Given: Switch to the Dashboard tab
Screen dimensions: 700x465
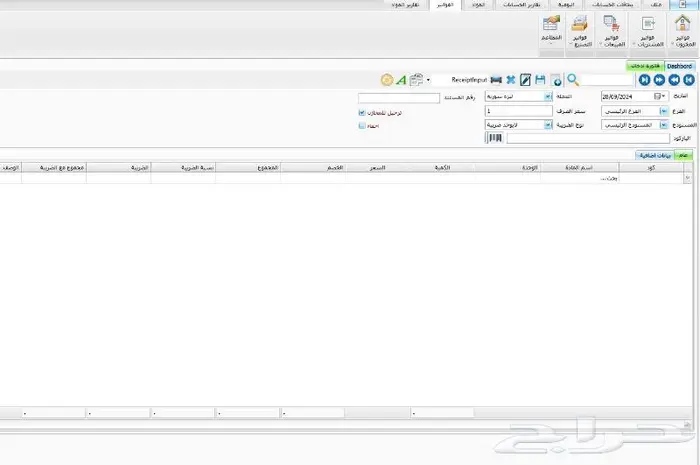Looking at the screenshot, I should point(679,66).
